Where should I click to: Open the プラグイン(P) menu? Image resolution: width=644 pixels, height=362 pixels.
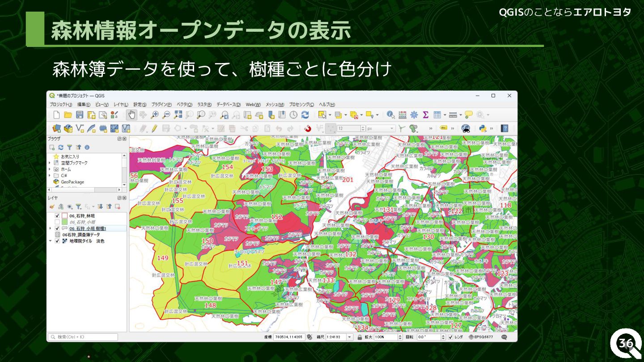click(x=161, y=105)
